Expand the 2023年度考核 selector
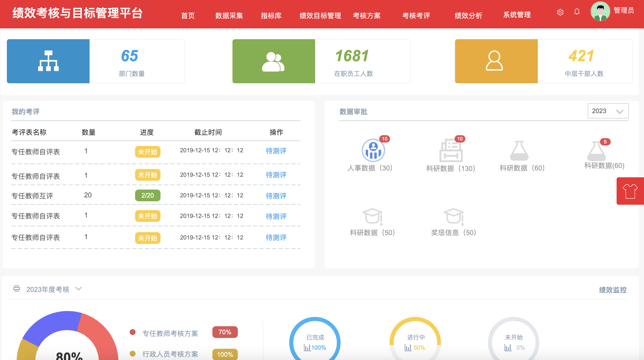644x360 pixels. (79, 289)
